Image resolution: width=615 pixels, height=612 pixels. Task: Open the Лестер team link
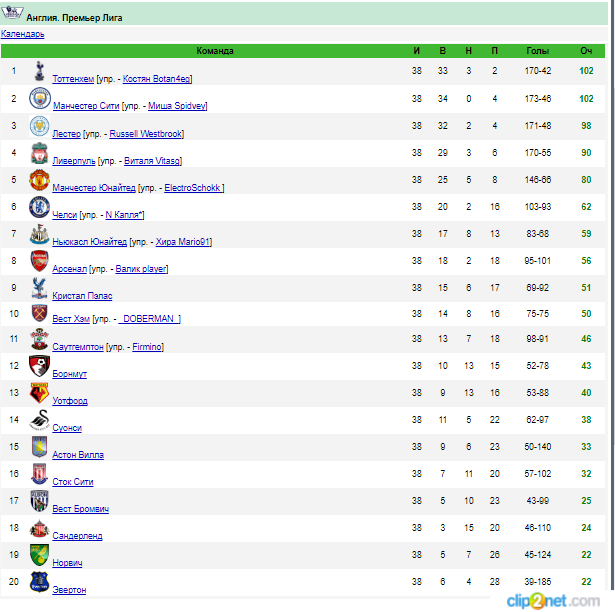click(66, 134)
